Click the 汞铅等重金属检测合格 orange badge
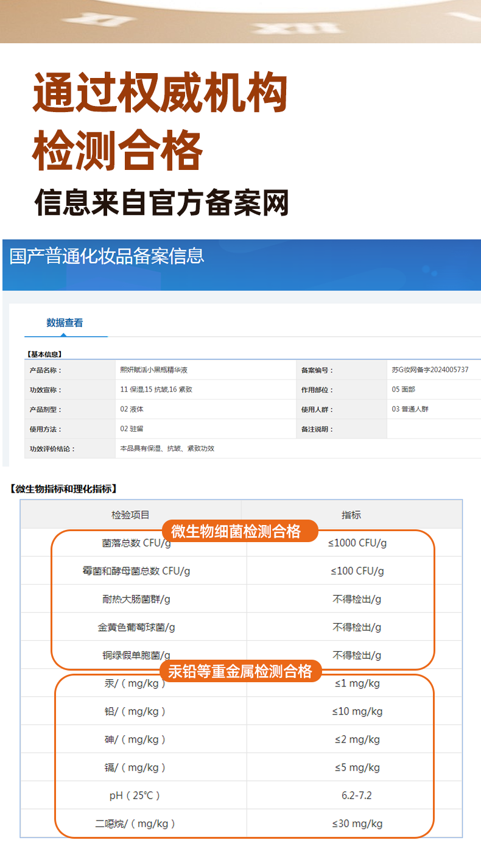The height and width of the screenshot is (868, 481). [240, 671]
